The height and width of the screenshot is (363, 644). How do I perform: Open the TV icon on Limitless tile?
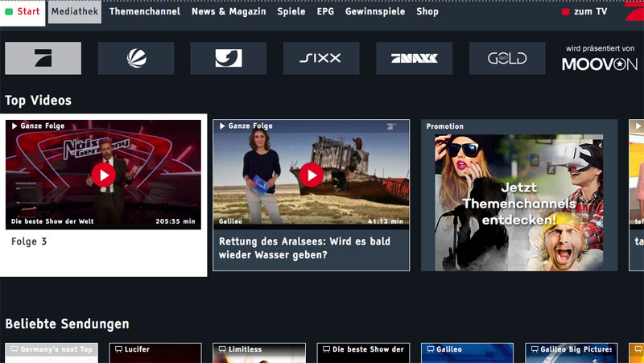(x=223, y=349)
